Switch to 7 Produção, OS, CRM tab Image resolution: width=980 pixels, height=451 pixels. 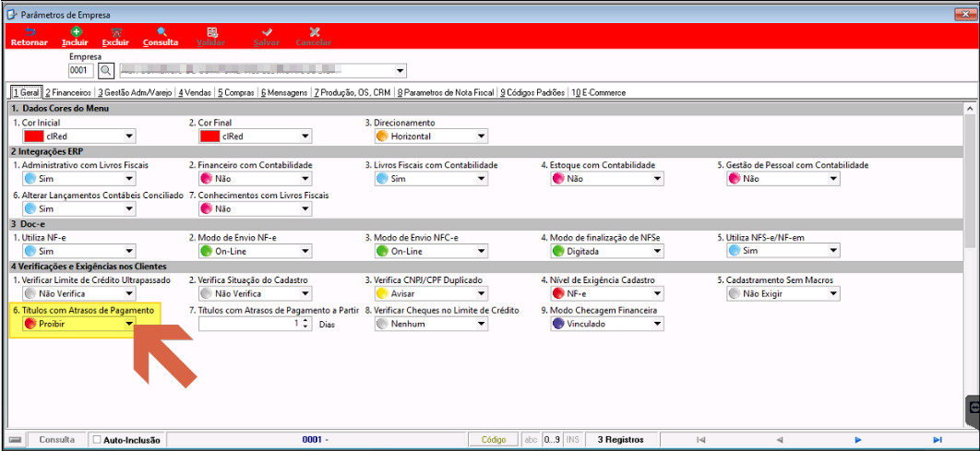click(353, 92)
